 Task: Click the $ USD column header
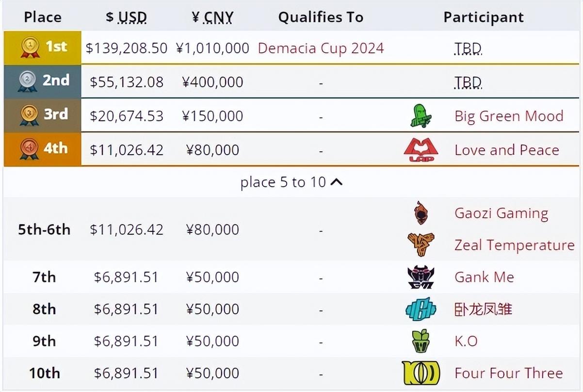[x=126, y=17]
